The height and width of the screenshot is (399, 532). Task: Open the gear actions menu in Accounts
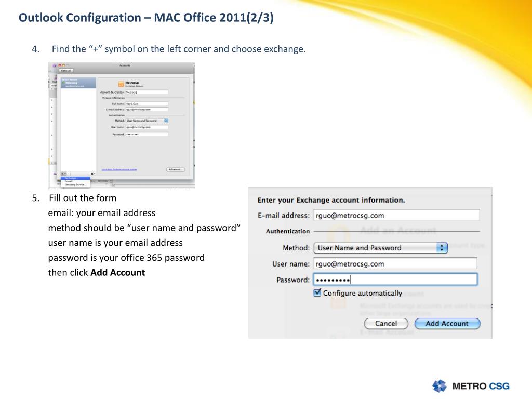[93, 174]
